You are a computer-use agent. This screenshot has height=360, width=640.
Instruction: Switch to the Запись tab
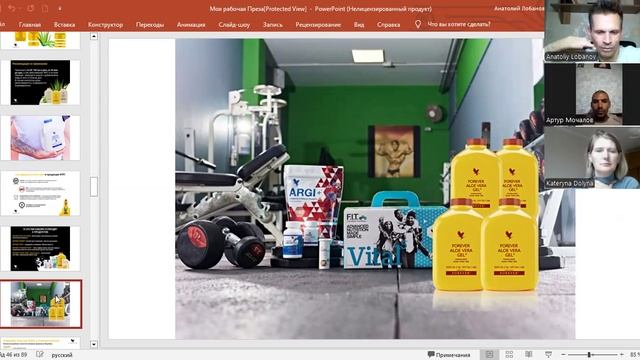273,24
